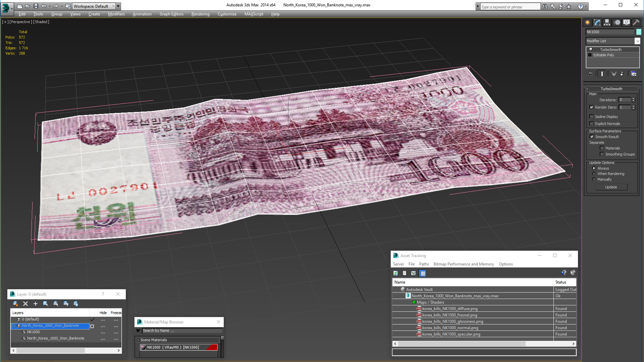The height and width of the screenshot is (362, 644).
Task: Click the New Scene toolbar icon
Action: click(20, 6)
